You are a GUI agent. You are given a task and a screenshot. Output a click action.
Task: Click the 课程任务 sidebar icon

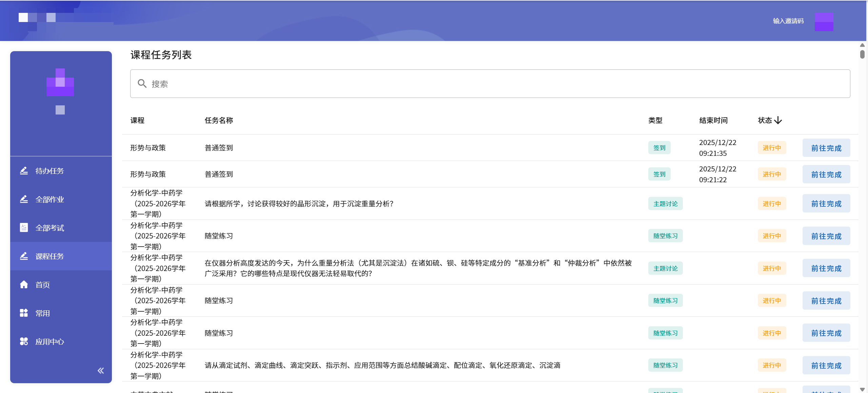pyautogui.click(x=24, y=256)
